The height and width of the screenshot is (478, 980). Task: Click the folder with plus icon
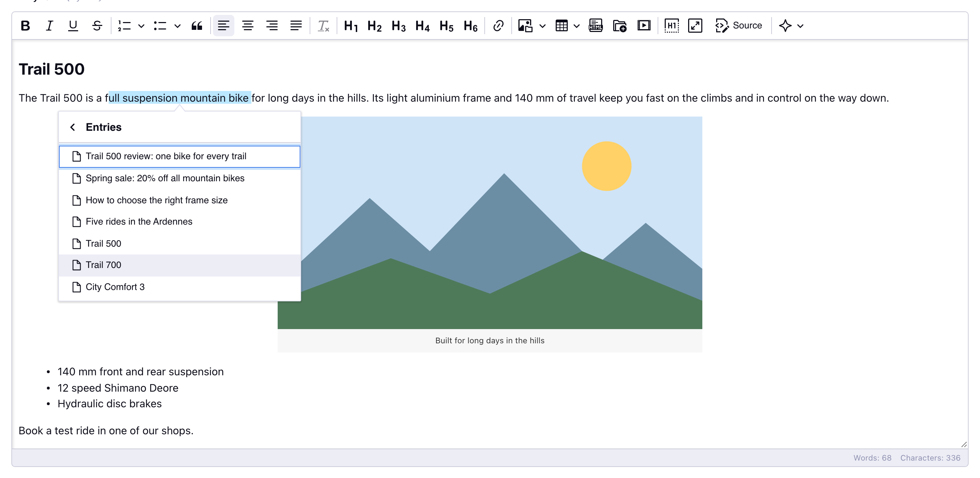click(620, 26)
